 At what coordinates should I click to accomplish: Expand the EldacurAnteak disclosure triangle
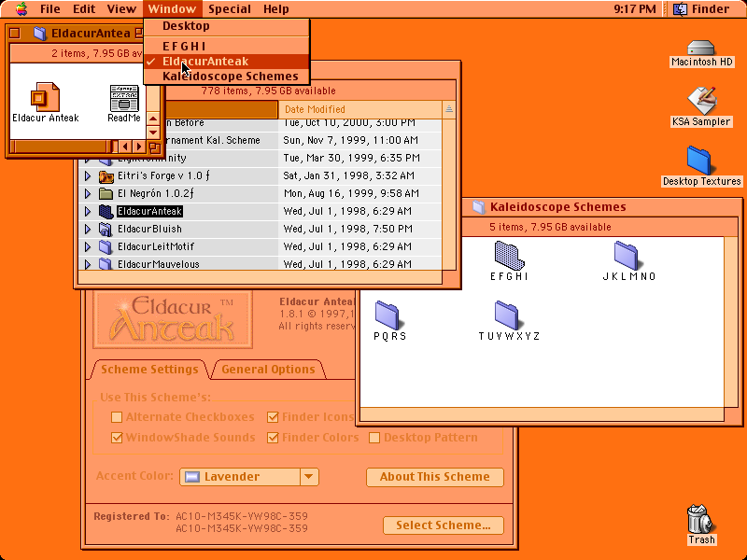88,212
